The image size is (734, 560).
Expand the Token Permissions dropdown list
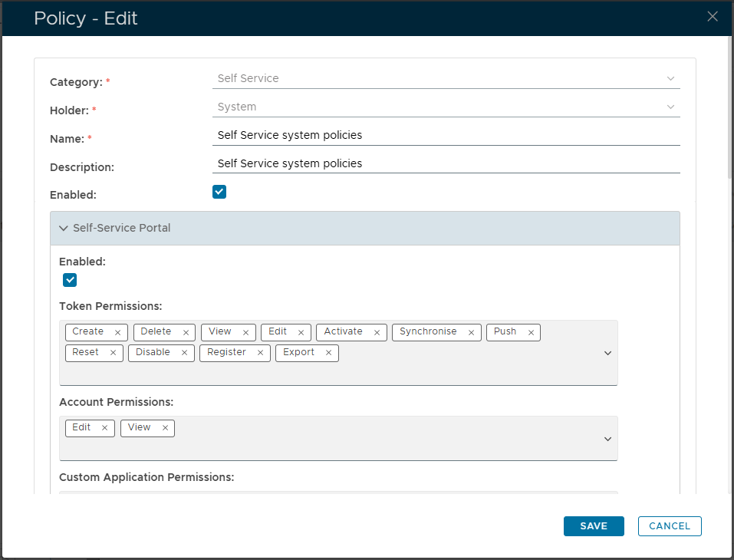click(x=607, y=353)
